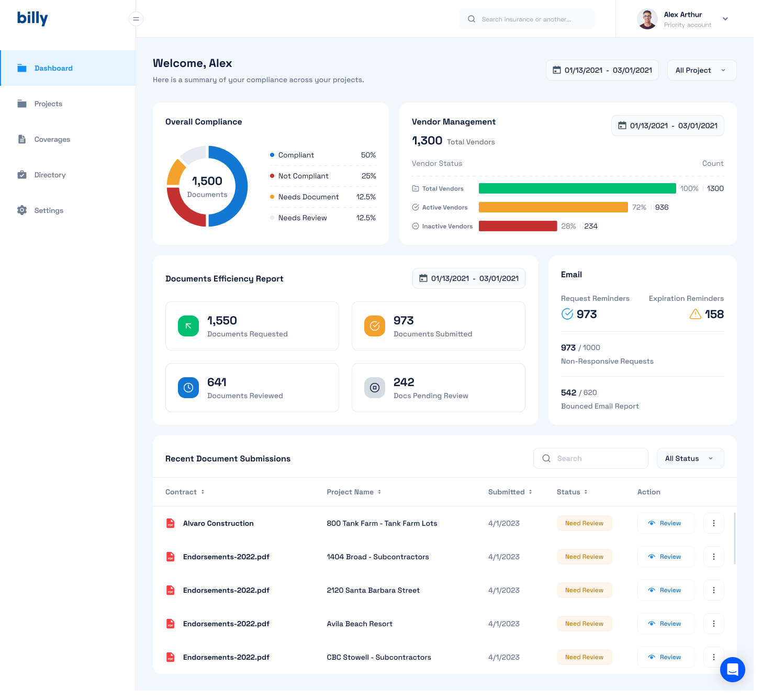
Task: Click the Recent Document Submissions search field
Action: point(591,458)
